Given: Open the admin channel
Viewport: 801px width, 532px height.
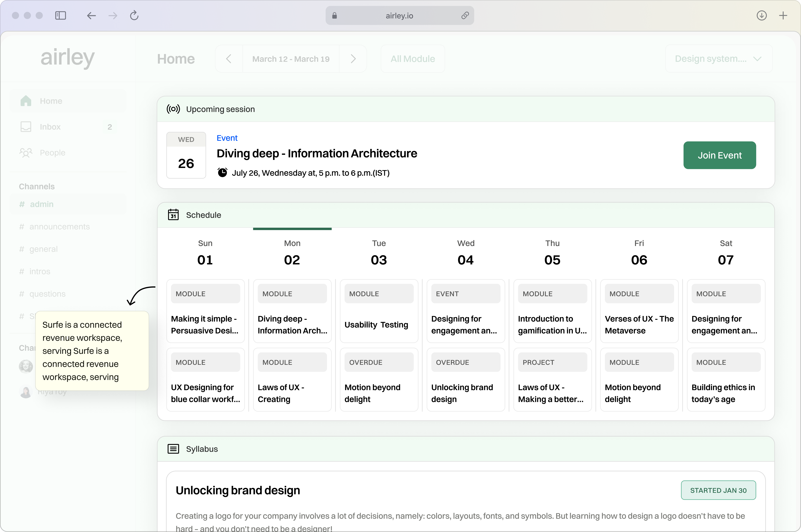Looking at the screenshot, I should [x=68, y=204].
